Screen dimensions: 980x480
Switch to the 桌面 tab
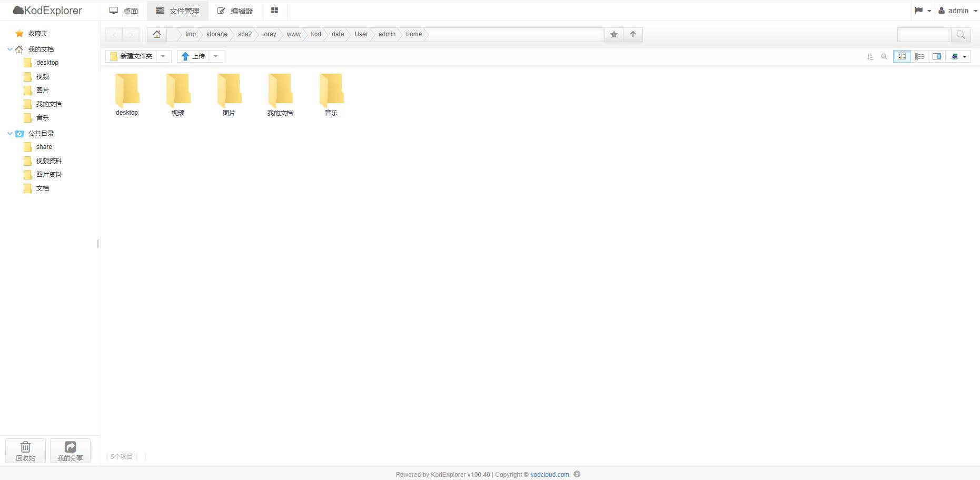pyautogui.click(x=124, y=11)
